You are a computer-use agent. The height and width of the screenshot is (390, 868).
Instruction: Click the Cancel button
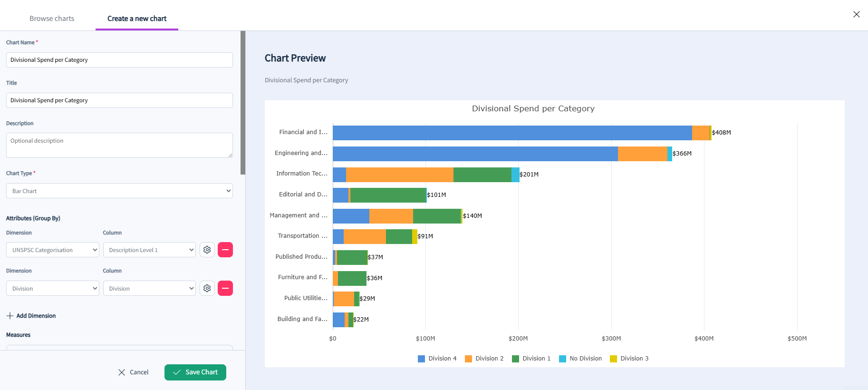(x=133, y=372)
